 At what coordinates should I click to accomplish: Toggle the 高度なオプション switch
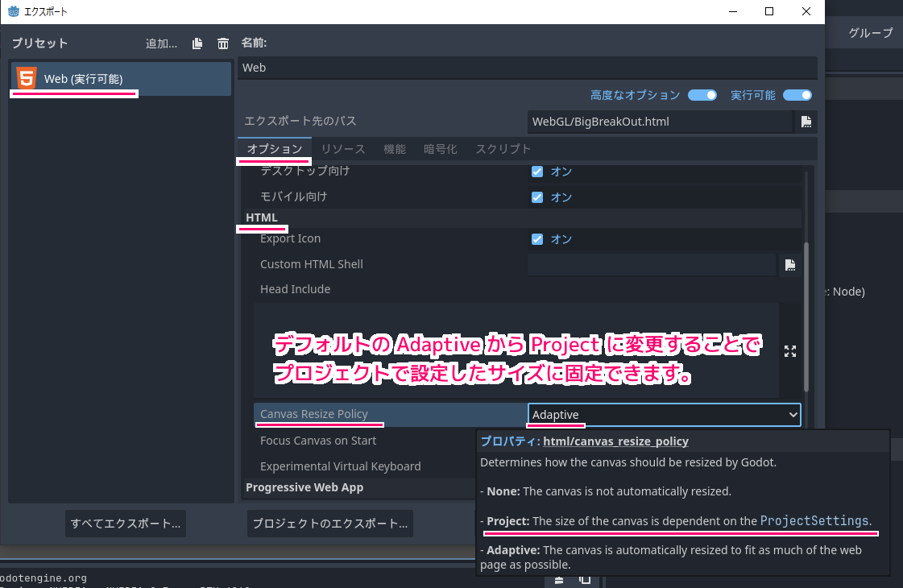click(x=702, y=95)
